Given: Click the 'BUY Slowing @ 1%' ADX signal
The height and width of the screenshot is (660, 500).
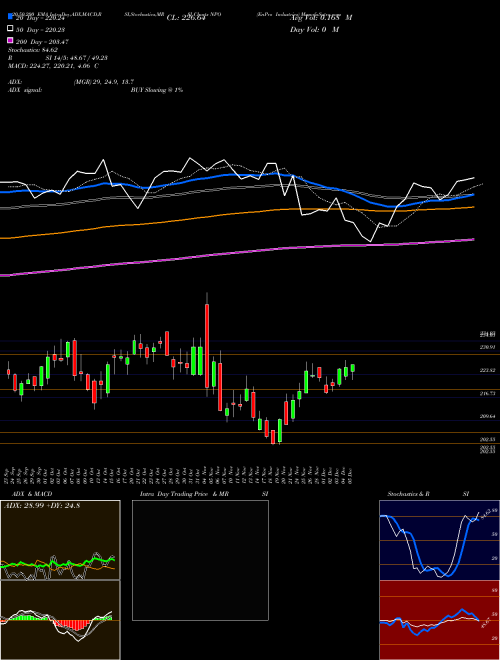Looking at the screenshot, I should pyautogui.click(x=157, y=90).
